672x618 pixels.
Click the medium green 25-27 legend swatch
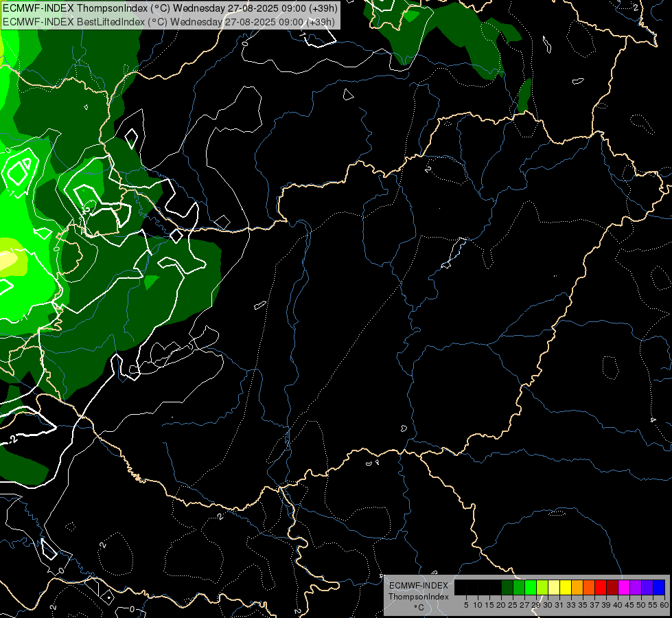(519, 587)
